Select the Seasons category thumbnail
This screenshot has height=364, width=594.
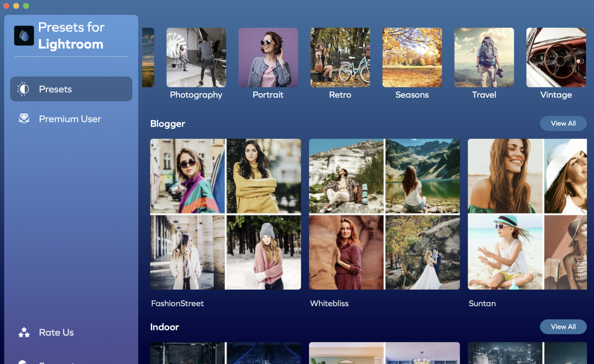[x=412, y=57]
